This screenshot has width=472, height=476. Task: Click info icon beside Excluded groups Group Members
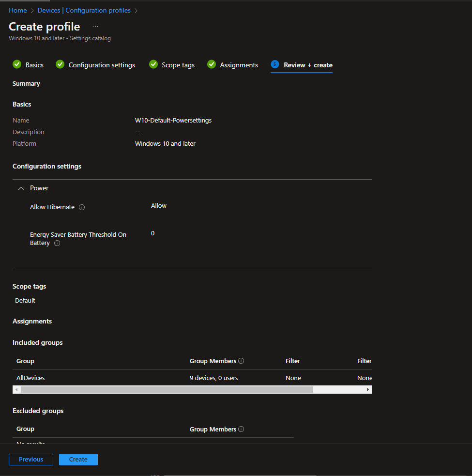(x=241, y=430)
